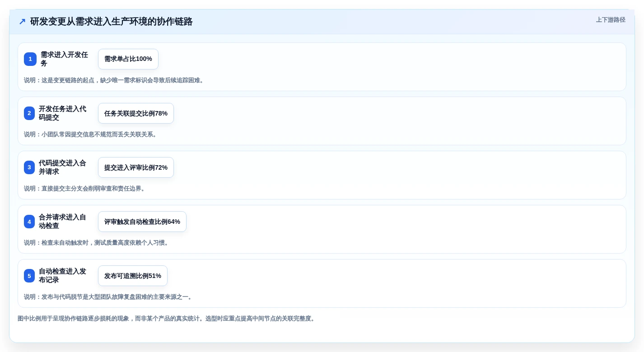644x352 pixels.
Task: Click the heading 研发变更从需求进入生产环境的协作链路
Action: [111, 22]
